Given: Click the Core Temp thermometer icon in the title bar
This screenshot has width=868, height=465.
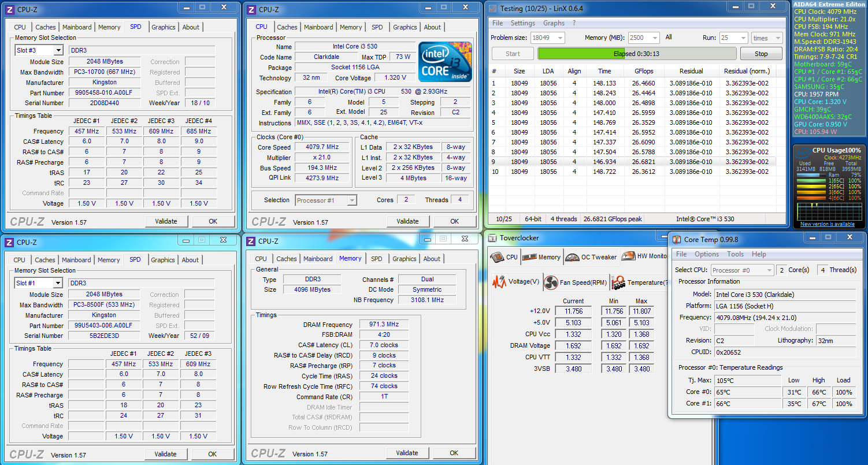Looking at the screenshot, I should point(676,240).
